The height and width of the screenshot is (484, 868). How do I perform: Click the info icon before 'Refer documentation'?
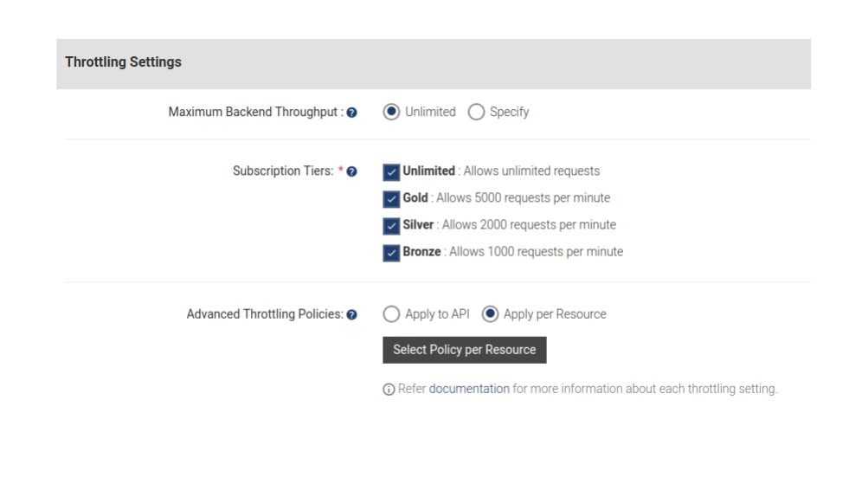[388, 390]
